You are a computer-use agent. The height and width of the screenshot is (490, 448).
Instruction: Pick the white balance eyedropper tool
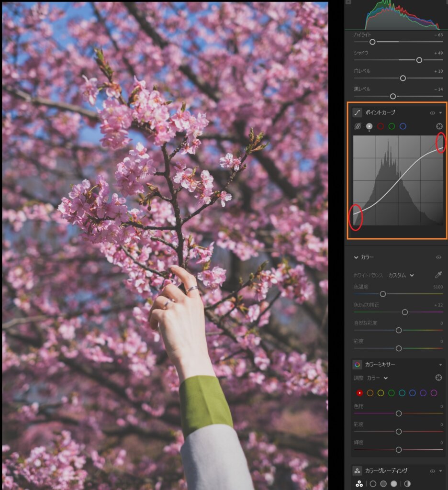coord(438,275)
